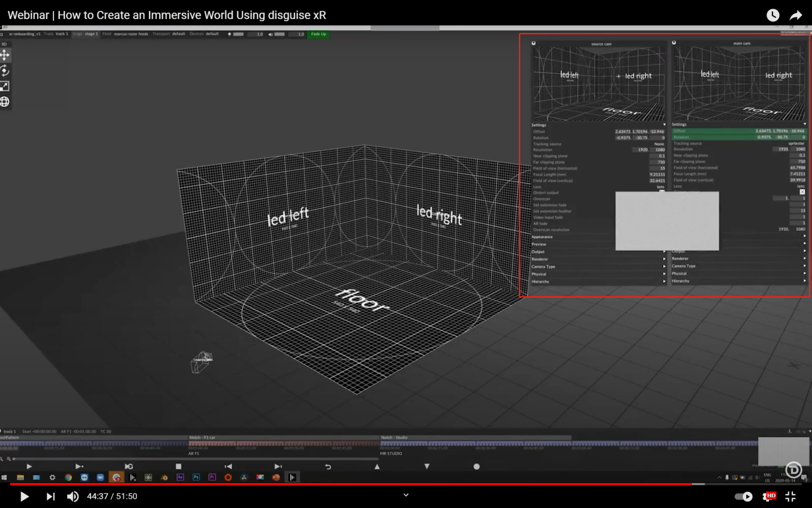This screenshot has width=812, height=508.
Task: Select the scale gizmo tool
Action: [5, 86]
